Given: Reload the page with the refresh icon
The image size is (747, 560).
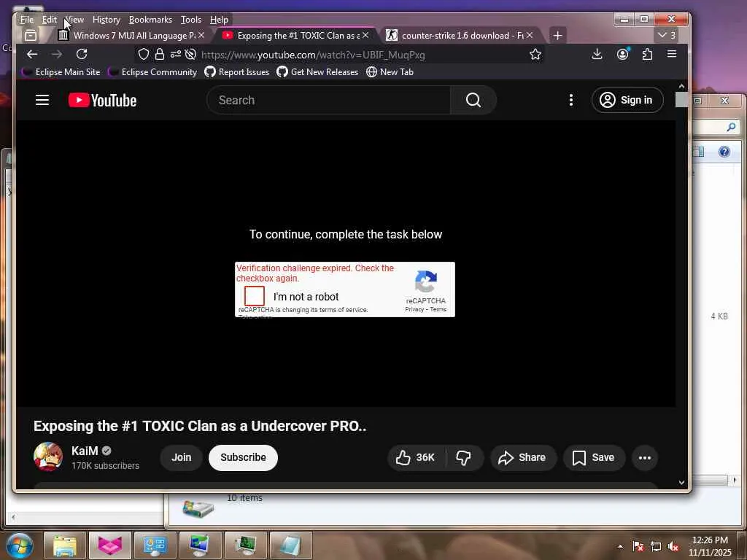Looking at the screenshot, I should pyautogui.click(x=82, y=54).
